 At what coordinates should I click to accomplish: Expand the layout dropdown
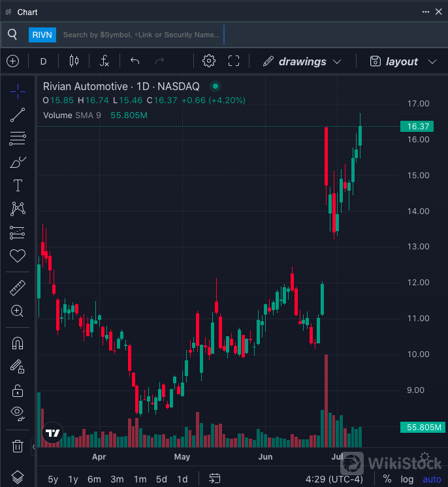[x=403, y=61]
